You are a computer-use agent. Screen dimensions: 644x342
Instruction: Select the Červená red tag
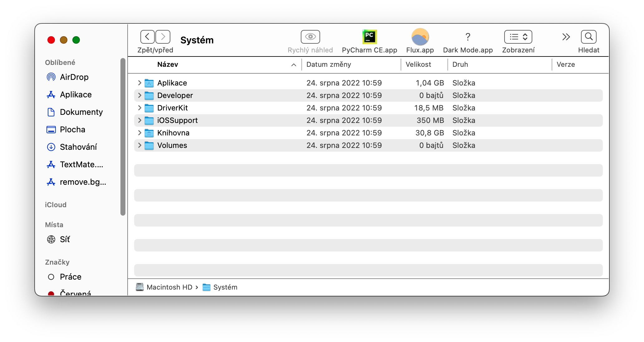click(x=51, y=293)
